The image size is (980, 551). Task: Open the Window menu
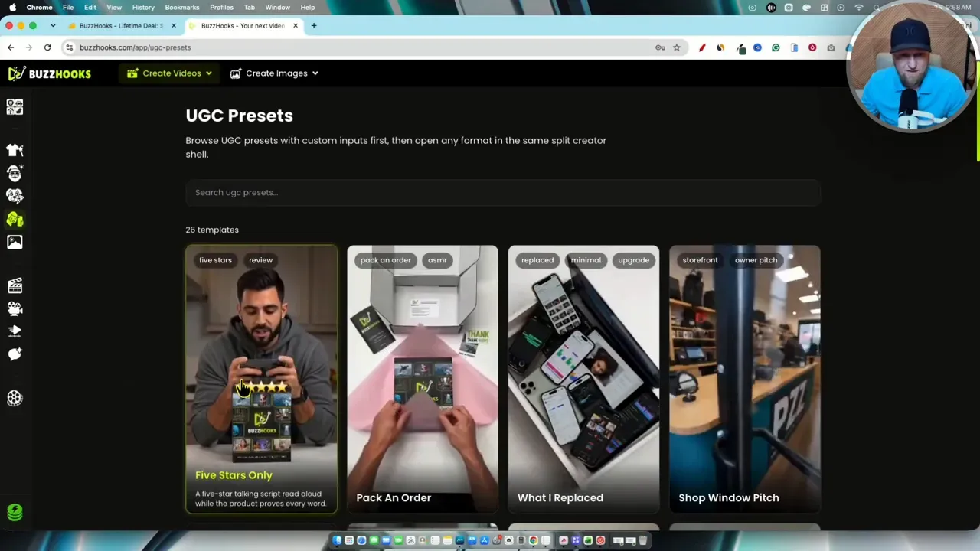[278, 7]
